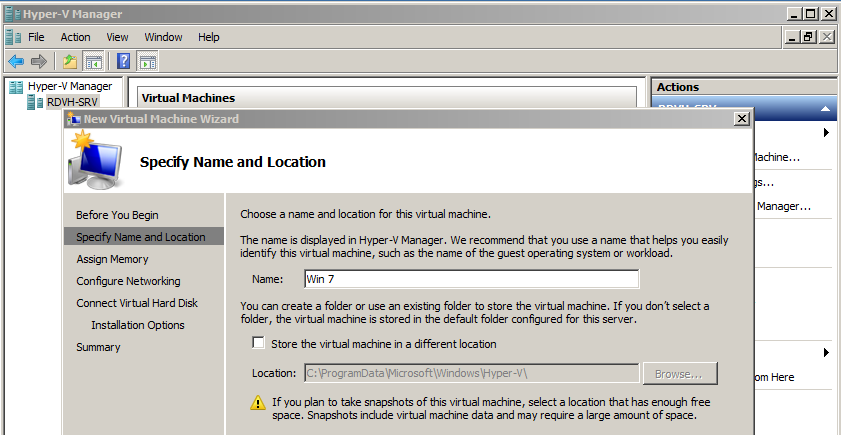Open the View menu
This screenshot has width=841, height=435.
tap(117, 37)
